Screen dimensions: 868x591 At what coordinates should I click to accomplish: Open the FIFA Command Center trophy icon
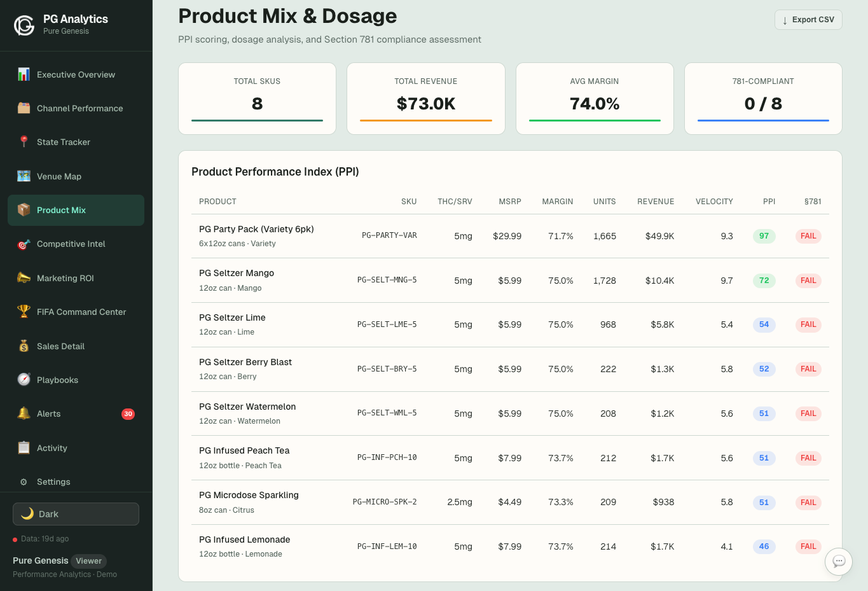tap(22, 312)
